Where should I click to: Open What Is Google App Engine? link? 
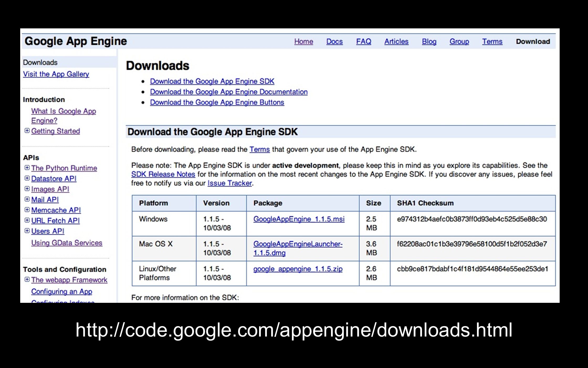[x=64, y=116]
